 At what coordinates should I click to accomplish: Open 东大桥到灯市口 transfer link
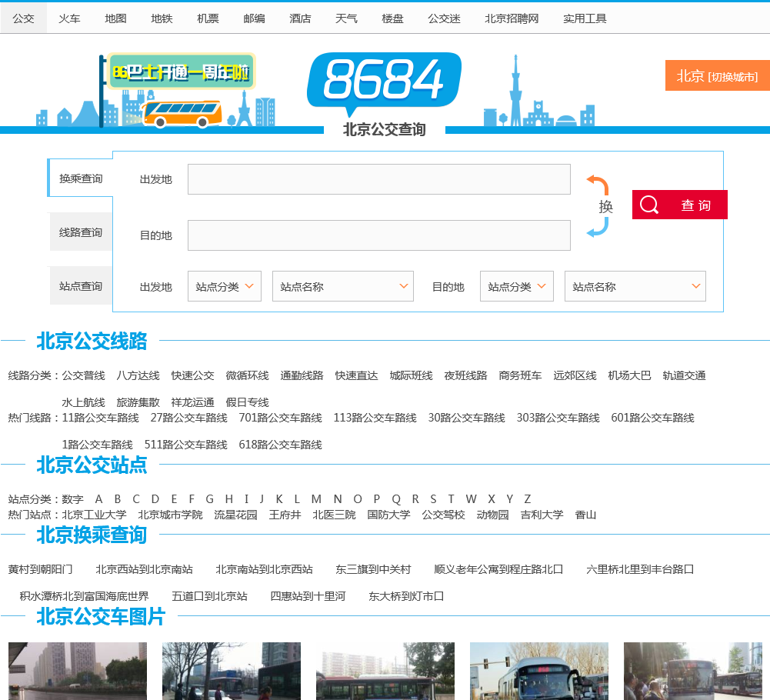[406, 596]
